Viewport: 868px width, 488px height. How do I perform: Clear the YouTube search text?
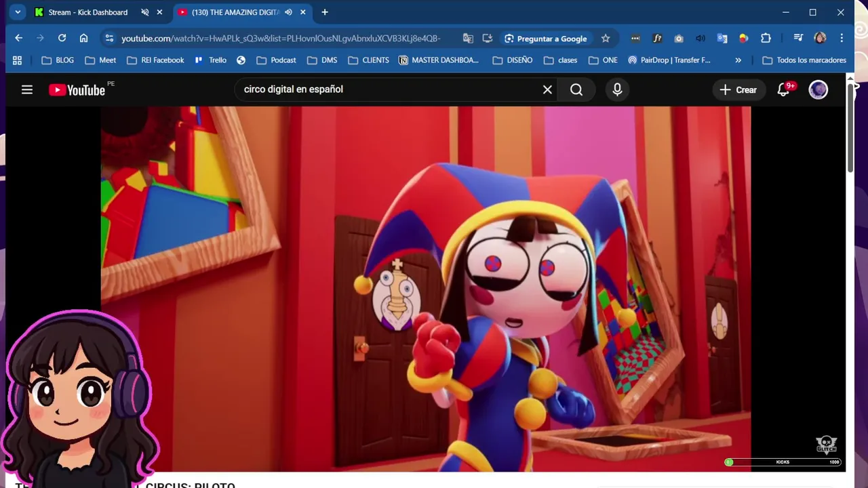[547, 89]
